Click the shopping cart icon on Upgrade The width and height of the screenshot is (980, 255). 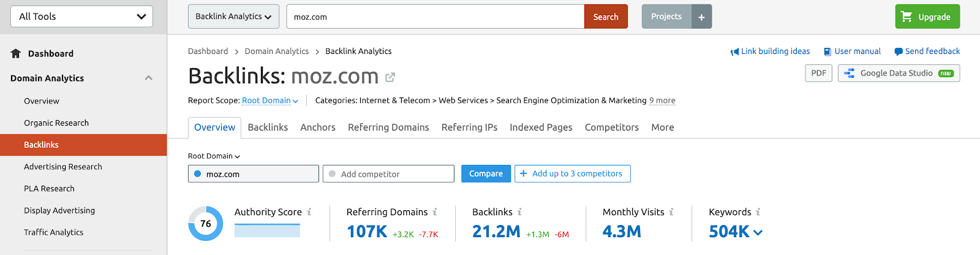(907, 17)
